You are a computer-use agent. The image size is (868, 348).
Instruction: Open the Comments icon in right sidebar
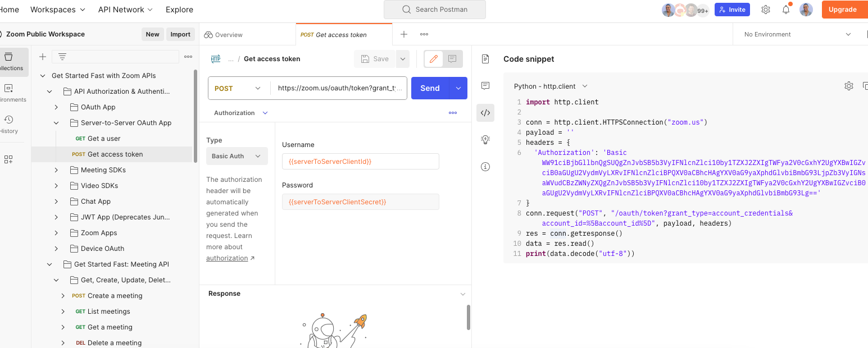(486, 86)
